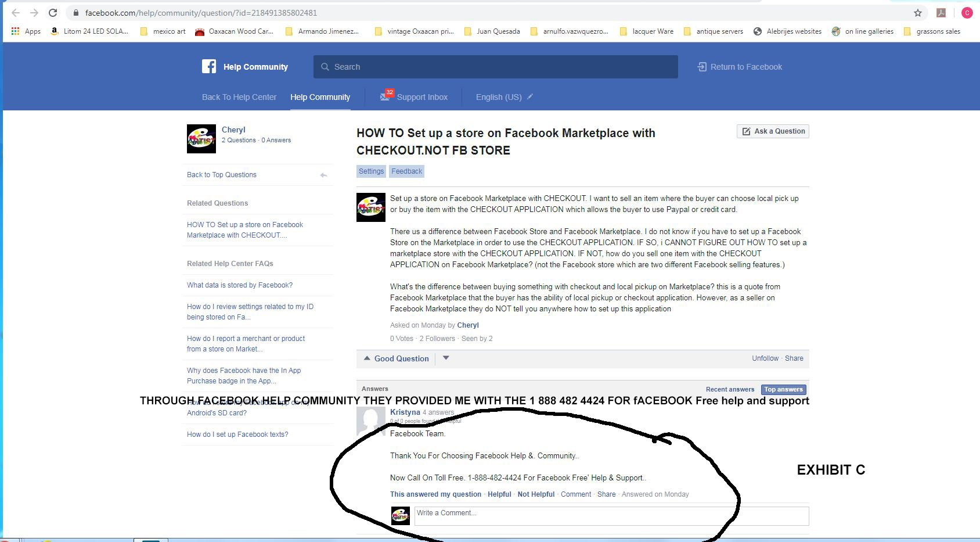
Task: Click the Support Inbox envelope icon
Action: [x=385, y=96]
